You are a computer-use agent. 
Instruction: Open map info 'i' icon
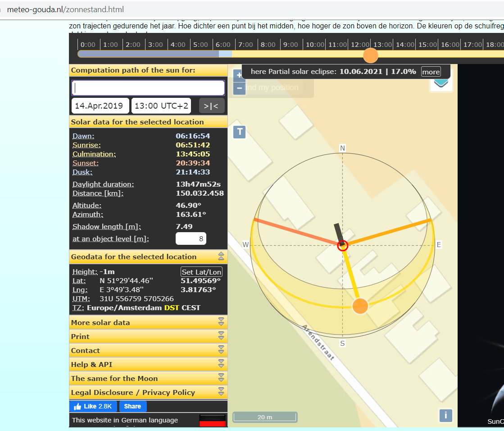pos(445,415)
